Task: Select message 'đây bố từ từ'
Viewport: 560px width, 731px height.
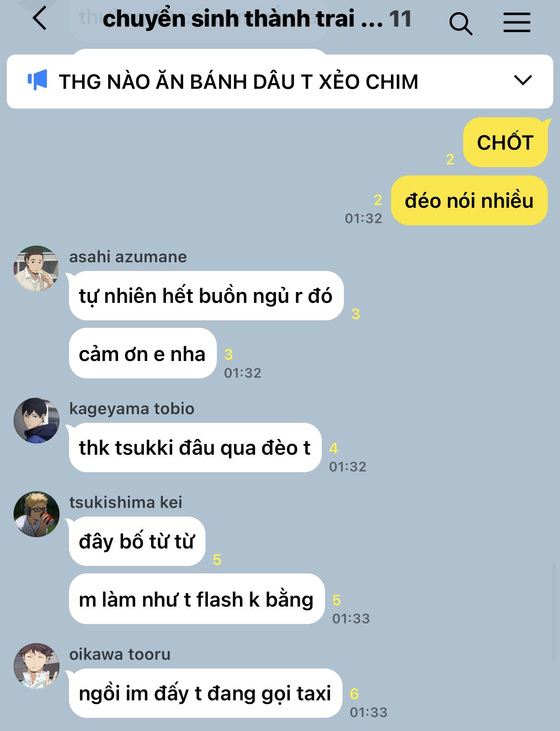Action: (137, 541)
